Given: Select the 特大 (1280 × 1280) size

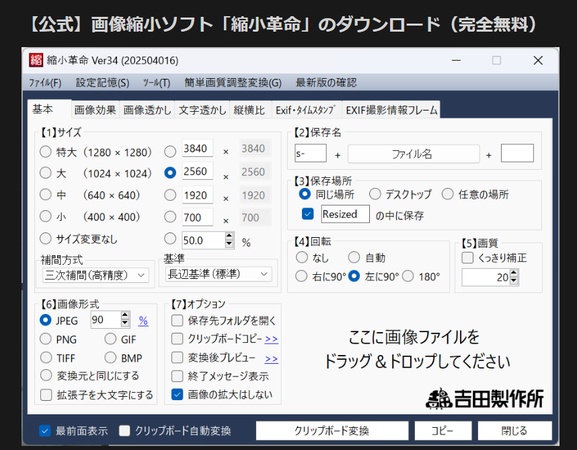Looking at the screenshot, I should (x=45, y=152).
